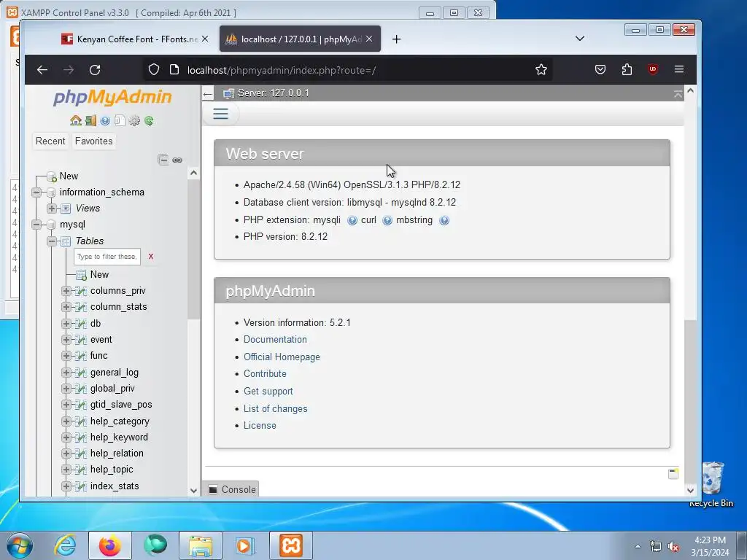The image size is (747, 560).
Task: Open the List of changes link
Action: [x=275, y=408]
